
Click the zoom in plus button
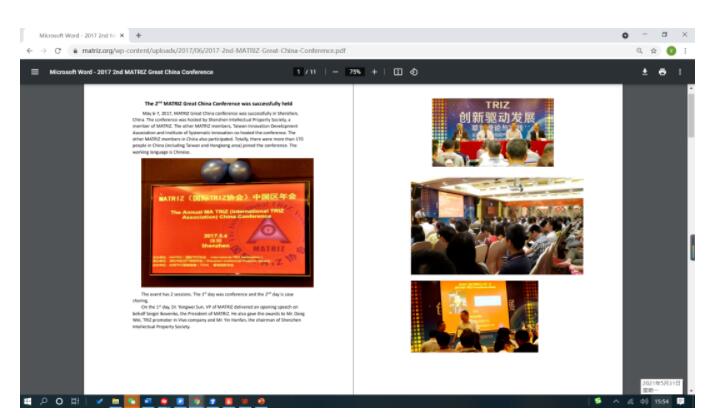pyautogui.click(x=375, y=72)
